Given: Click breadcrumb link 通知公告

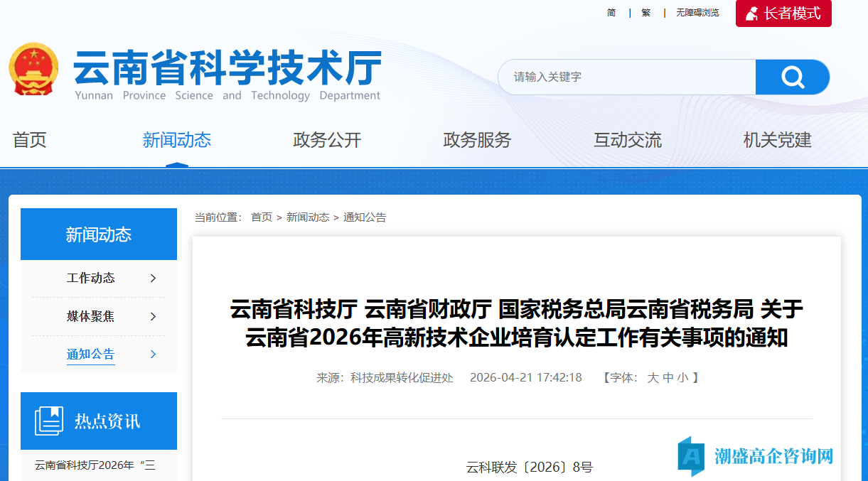Looking at the screenshot, I should click(365, 217).
